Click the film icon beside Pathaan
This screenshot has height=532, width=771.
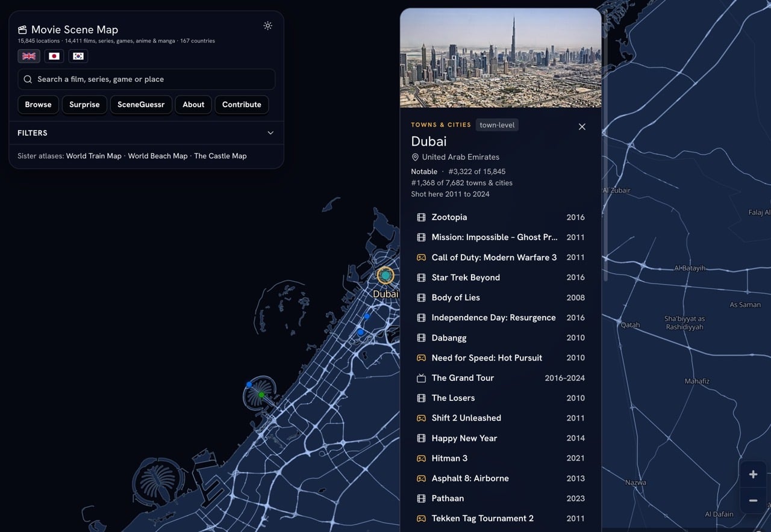tap(422, 498)
